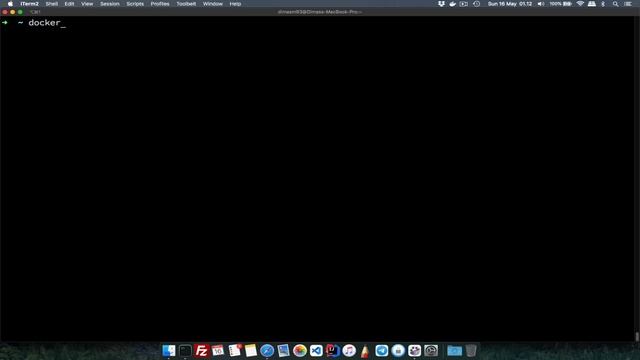Maximize the iTerm2 window with green button
The image size is (640, 360).
pos(20,12)
